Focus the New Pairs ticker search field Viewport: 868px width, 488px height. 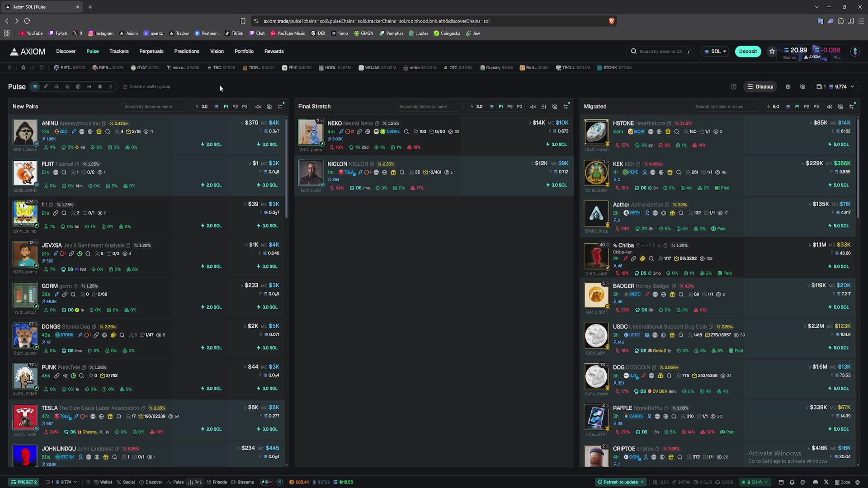coord(154,107)
